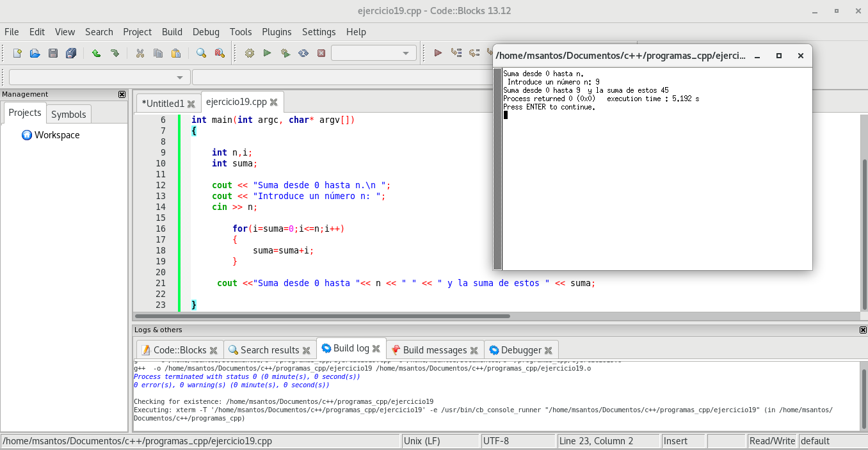Open the Build menu
868x450 pixels.
pos(172,32)
